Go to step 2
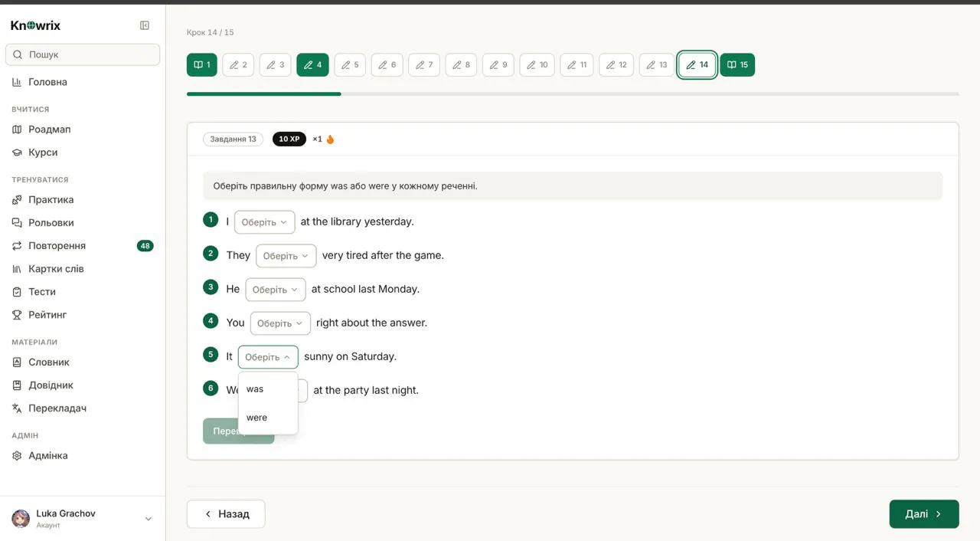This screenshot has height=541, width=980. tap(238, 65)
